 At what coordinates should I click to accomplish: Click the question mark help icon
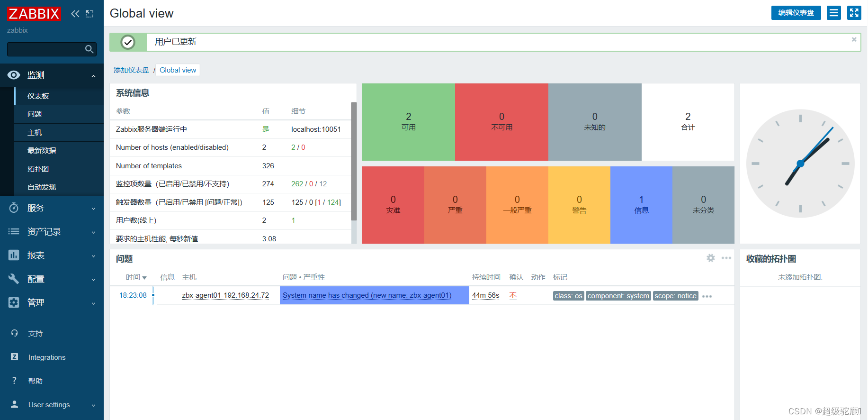coord(14,381)
